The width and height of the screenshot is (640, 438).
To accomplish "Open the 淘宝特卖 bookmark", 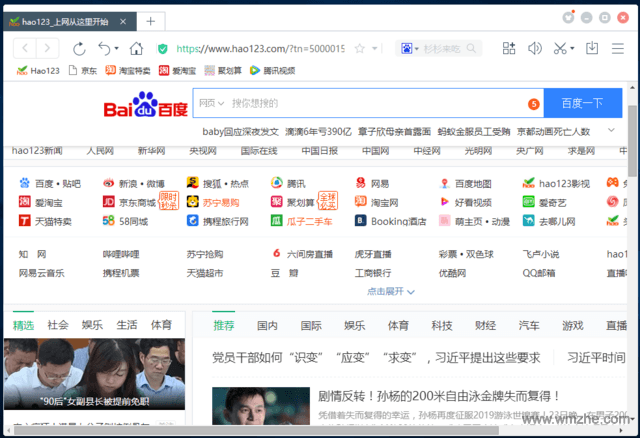I will pos(128,71).
